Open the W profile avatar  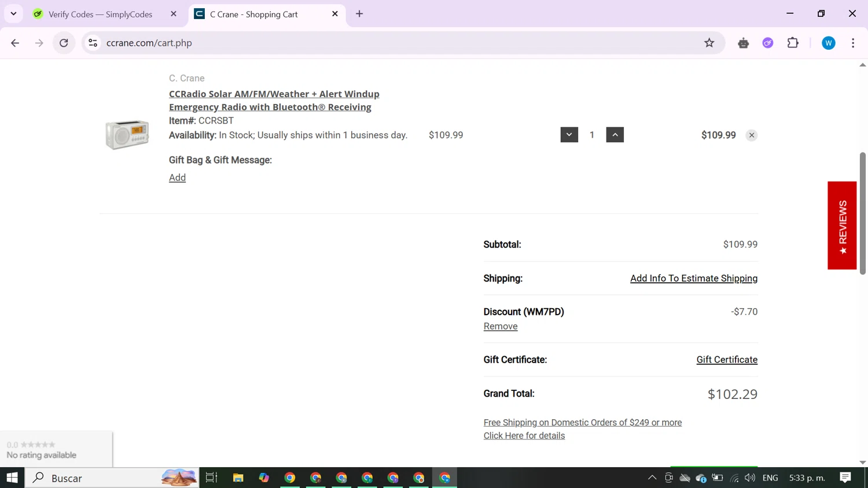tap(829, 43)
